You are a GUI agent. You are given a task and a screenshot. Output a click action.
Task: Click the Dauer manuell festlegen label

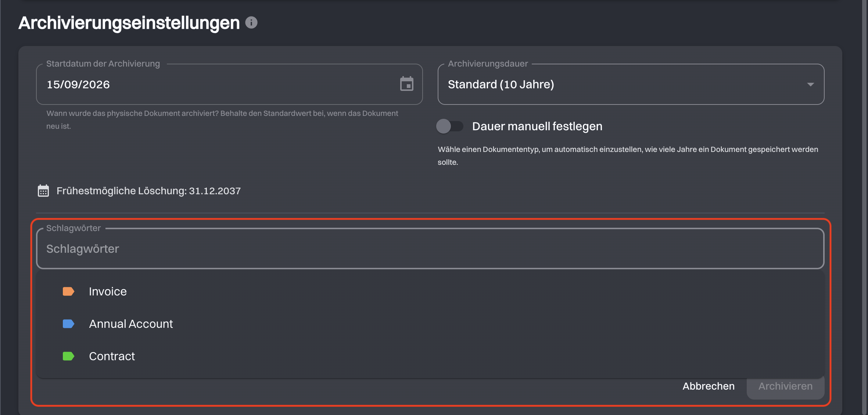coord(537,126)
